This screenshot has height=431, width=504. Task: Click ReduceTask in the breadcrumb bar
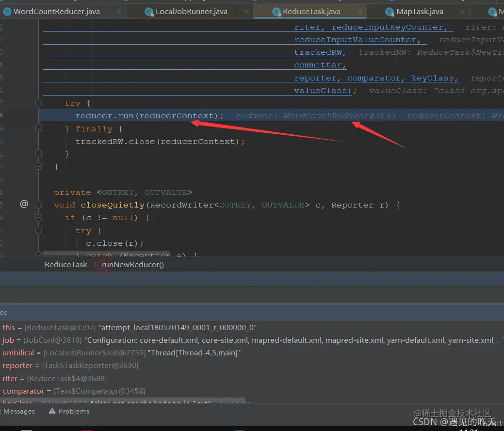pos(65,265)
